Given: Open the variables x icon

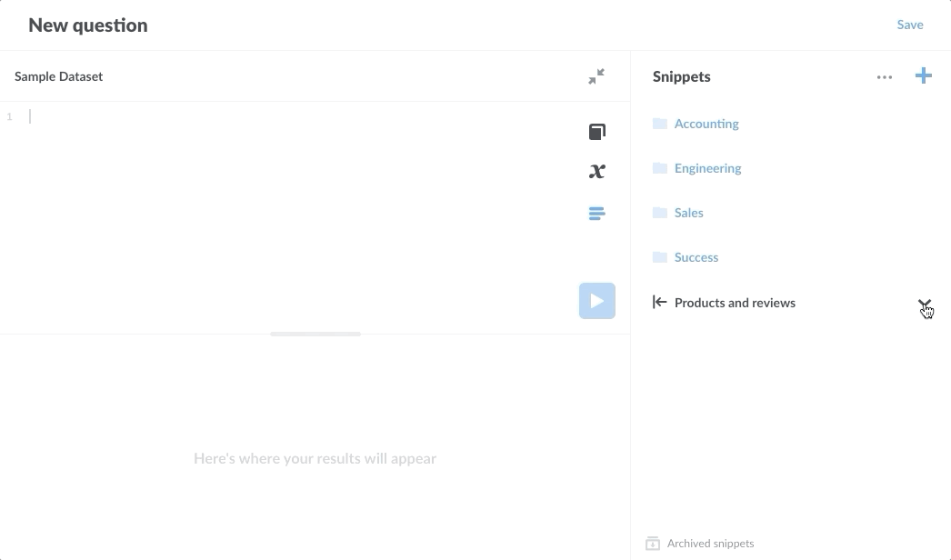Looking at the screenshot, I should 596,172.
